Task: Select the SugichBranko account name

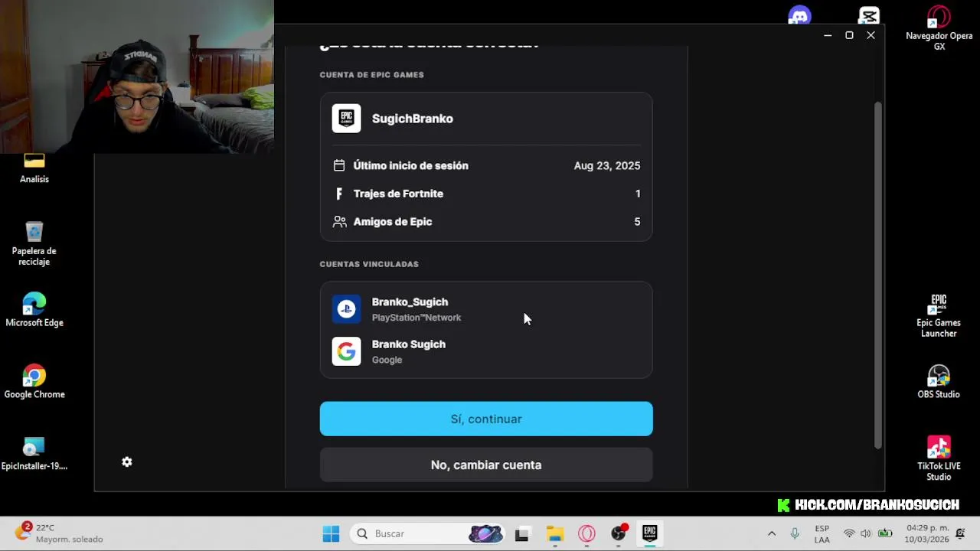Action: pyautogui.click(x=413, y=119)
